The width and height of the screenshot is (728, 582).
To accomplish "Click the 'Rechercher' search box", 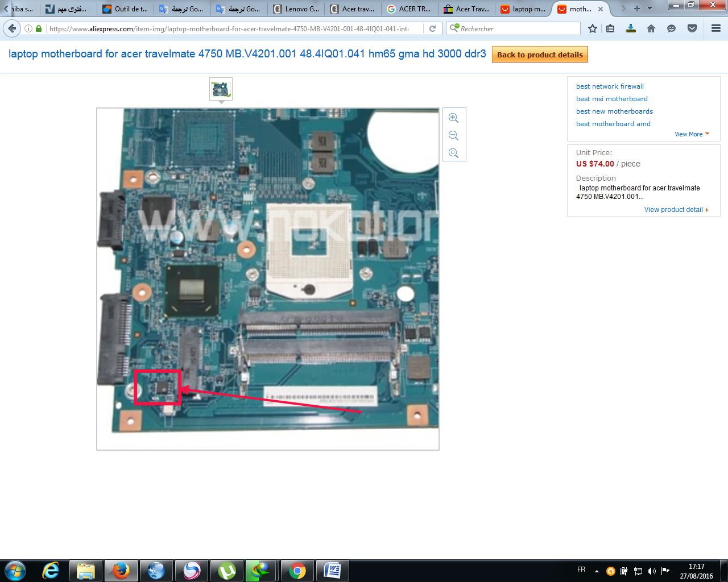I will click(514, 28).
